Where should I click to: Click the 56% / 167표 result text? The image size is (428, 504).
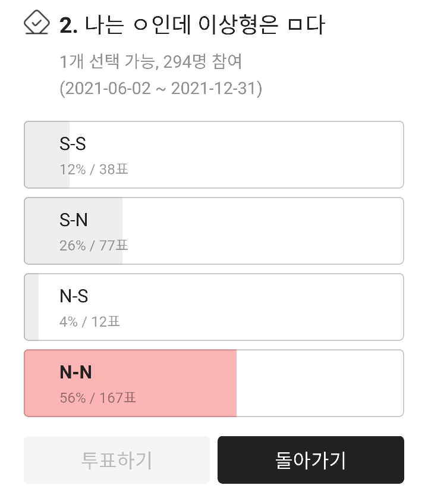point(98,397)
